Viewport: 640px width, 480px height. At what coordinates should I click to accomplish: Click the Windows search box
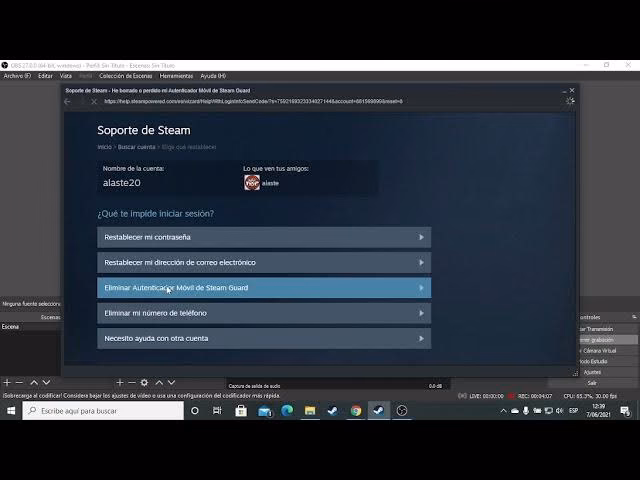103,411
